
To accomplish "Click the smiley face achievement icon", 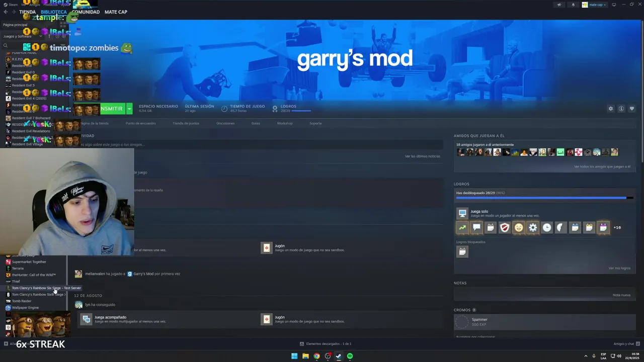I will (519, 228).
